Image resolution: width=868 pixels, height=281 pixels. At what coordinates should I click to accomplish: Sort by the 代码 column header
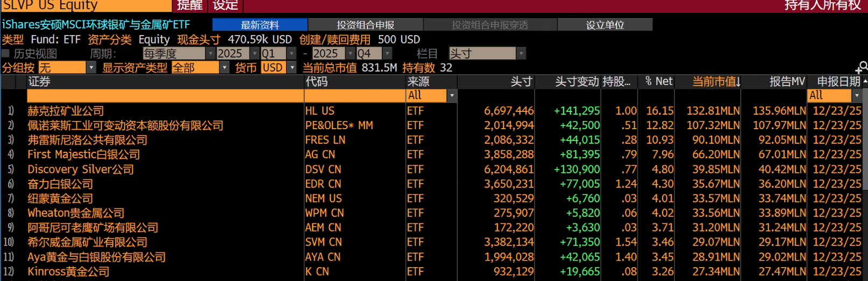click(317, 81)
